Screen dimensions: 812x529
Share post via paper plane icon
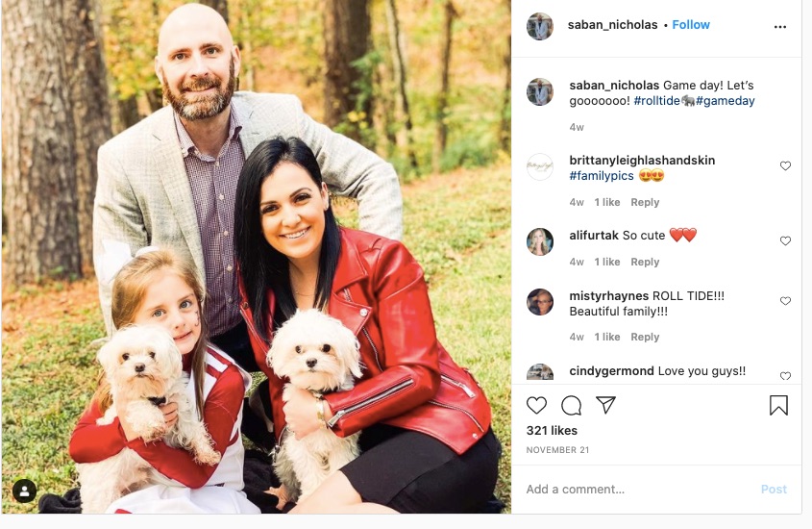click(605, 405)
